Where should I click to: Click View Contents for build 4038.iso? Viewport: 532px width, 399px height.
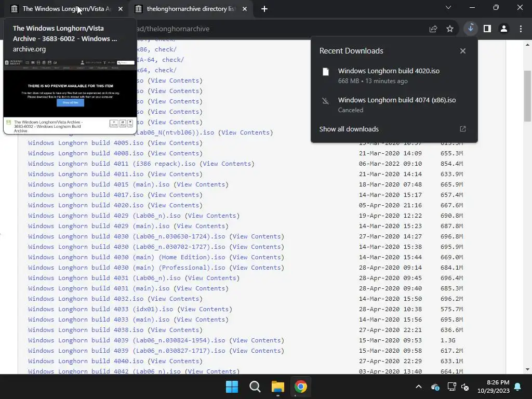click(x=175, y=330)
